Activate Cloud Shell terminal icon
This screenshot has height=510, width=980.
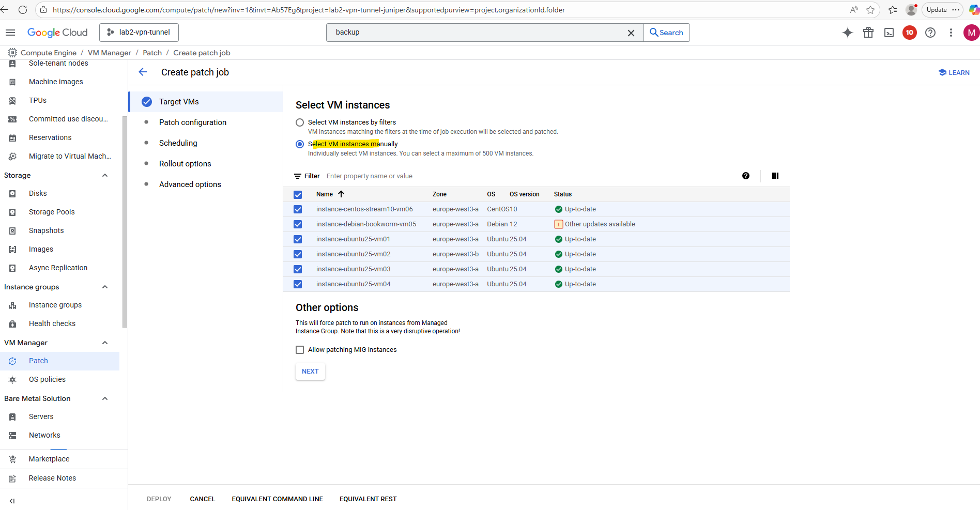click(x=889, y=33)
